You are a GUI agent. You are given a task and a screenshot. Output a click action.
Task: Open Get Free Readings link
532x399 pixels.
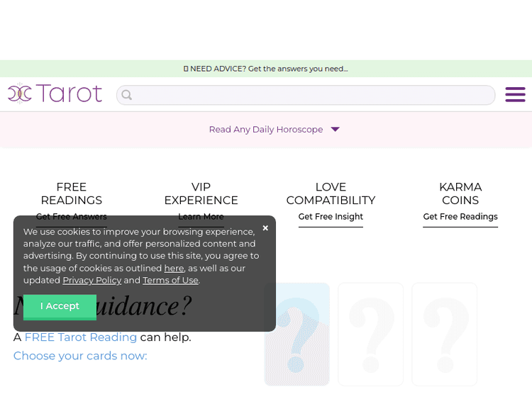click(460, 217)
